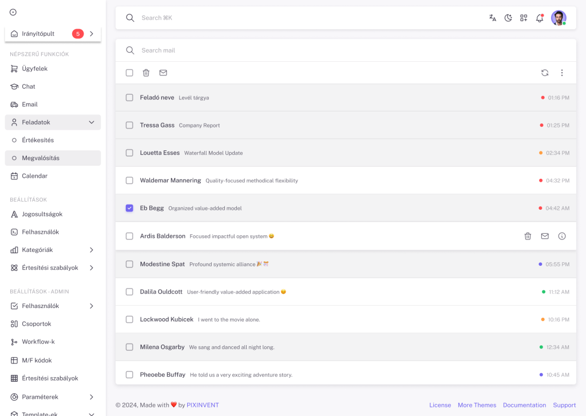
Task: Open the License footer link
Action: [440, 405]
